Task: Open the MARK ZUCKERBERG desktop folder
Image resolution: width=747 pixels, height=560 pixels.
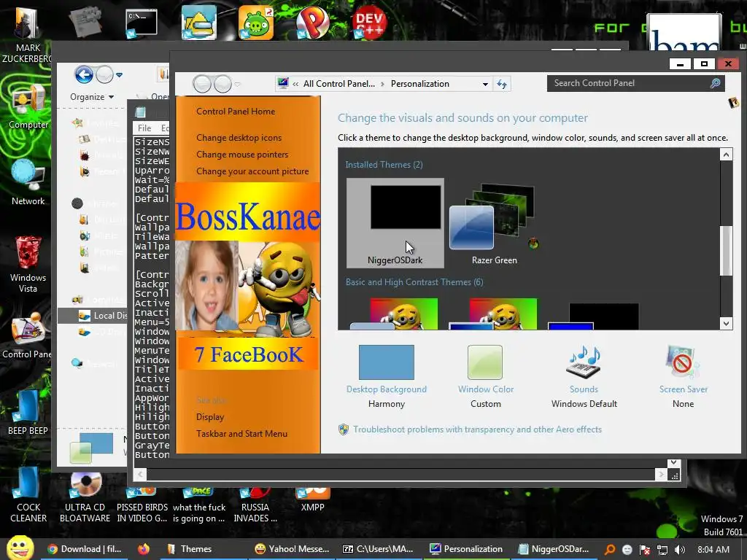Action: pyautogui.click(x=28, y=36)
